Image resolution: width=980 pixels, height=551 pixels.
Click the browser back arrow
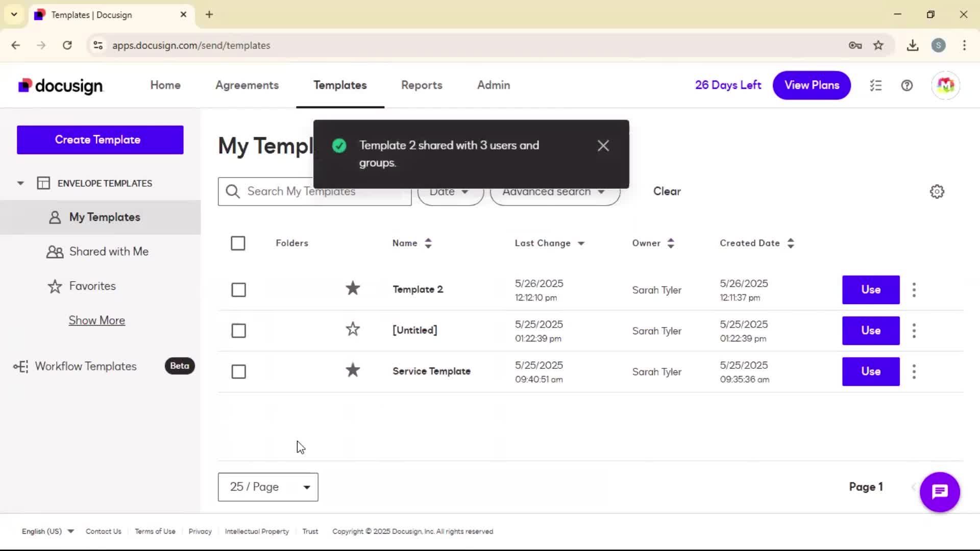tap(16, 45)
